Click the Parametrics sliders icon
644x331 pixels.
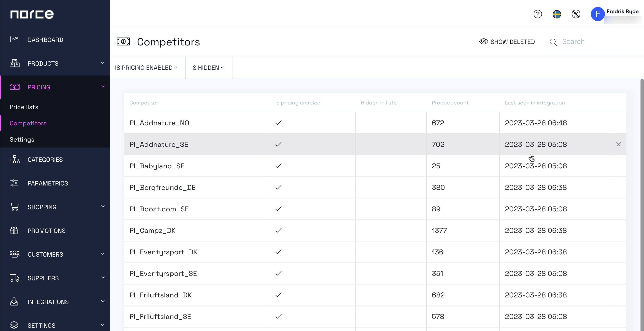tap(14, 183)
